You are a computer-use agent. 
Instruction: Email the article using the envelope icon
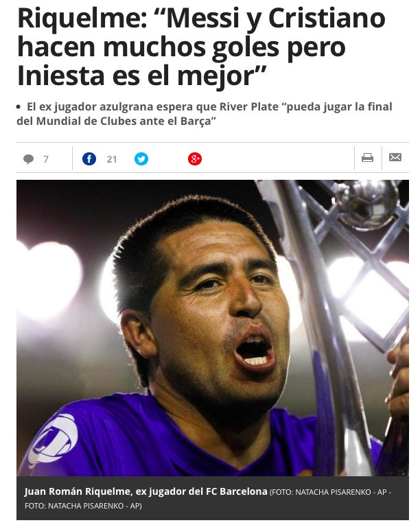point(395,157)
